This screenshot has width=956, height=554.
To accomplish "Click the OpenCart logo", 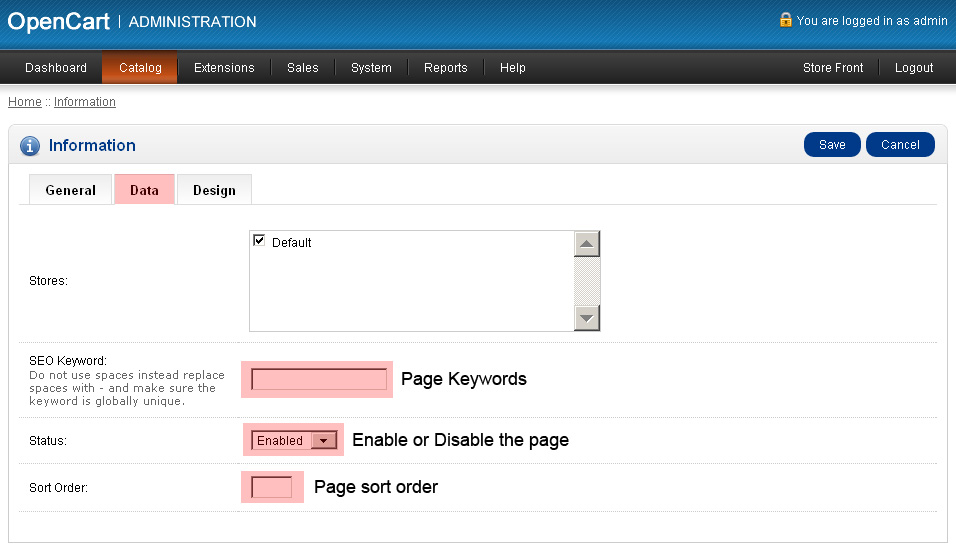I will coord(59,21).
